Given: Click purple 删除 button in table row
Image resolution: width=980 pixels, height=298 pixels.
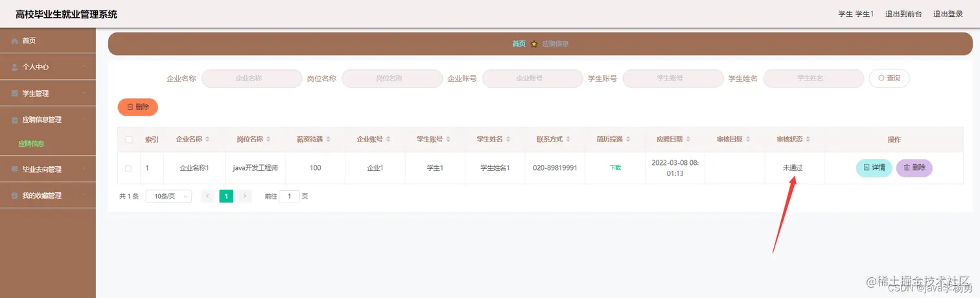Looking at the screenshot, I should (915, 168).
